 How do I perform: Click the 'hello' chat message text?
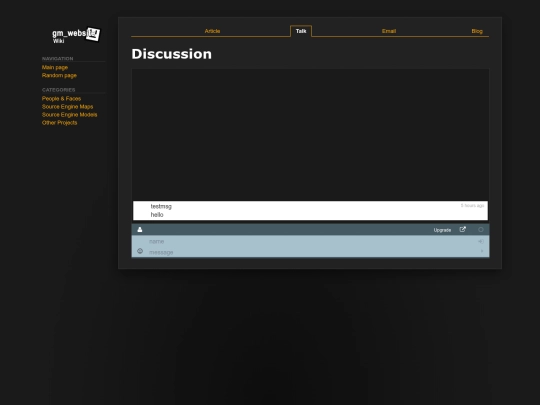click(157, 215)
